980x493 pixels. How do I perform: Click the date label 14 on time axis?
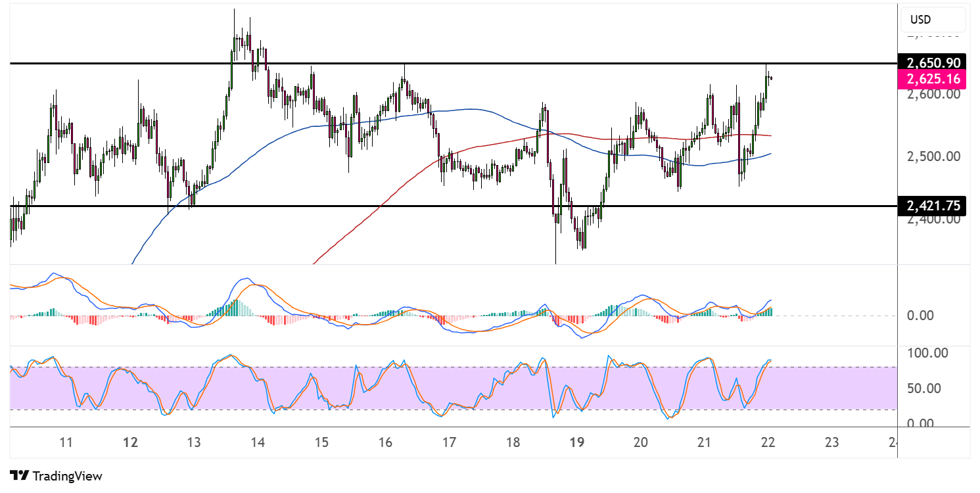[x=258, y=443]
